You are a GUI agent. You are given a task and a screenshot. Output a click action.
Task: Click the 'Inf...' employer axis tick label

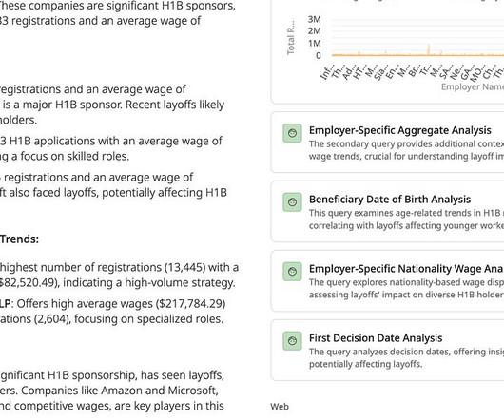(327, 72)
